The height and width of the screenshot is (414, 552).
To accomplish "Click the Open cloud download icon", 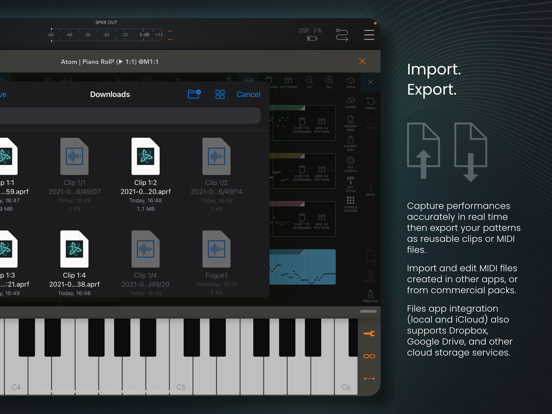I will tap(350, 82).
